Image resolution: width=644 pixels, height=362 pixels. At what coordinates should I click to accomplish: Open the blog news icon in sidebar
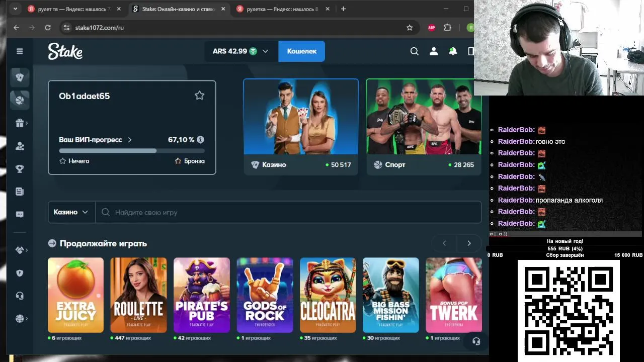[20, 192]
